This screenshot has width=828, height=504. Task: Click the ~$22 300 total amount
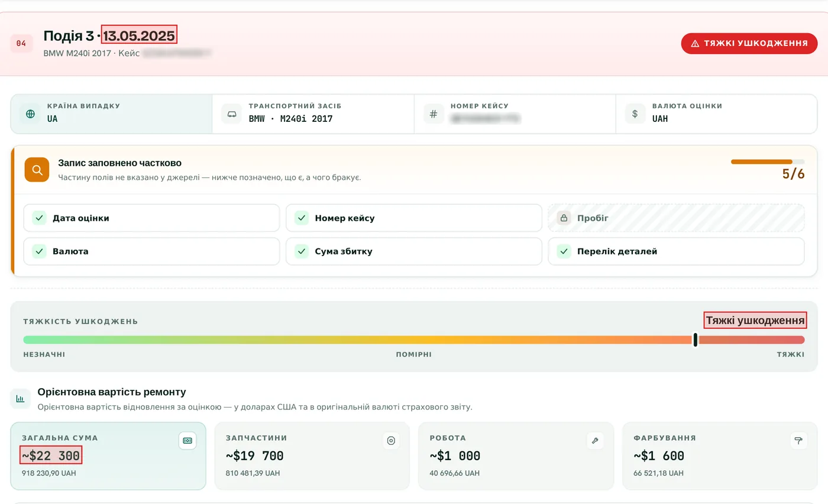51,455
